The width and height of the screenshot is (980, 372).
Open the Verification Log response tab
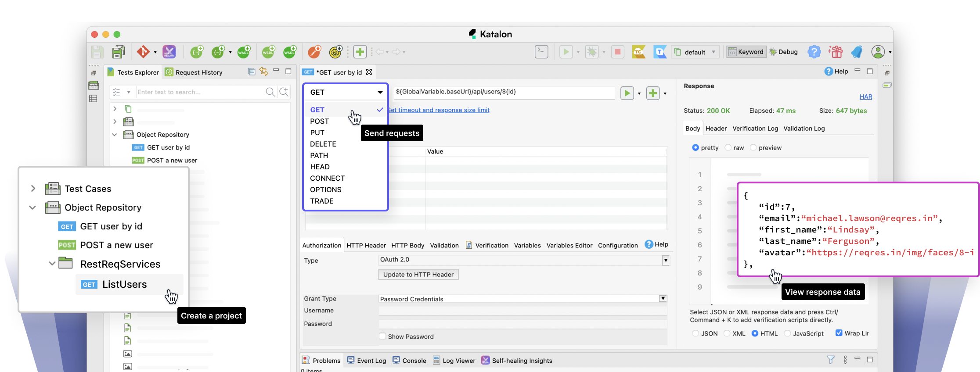click(755, 129)
